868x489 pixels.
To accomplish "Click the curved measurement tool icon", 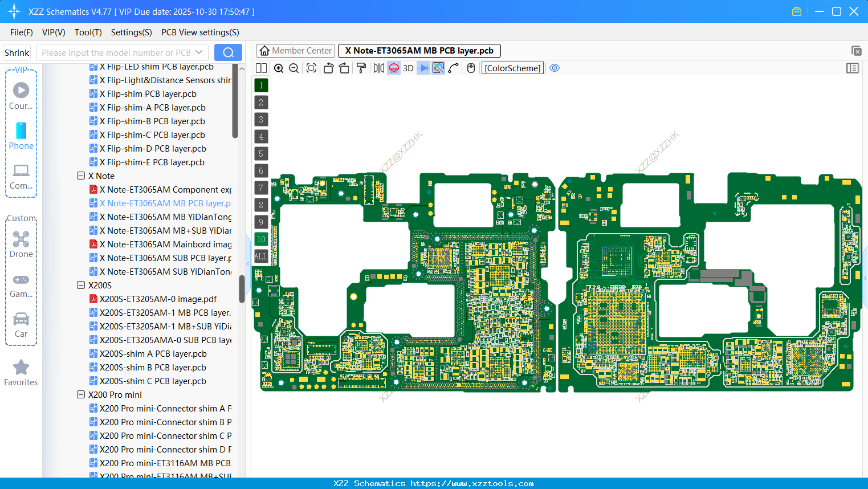I will [x=453, y=68].
